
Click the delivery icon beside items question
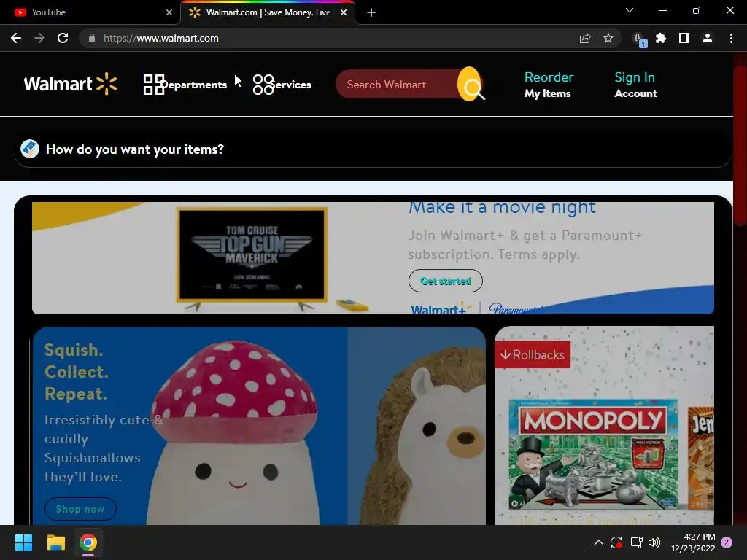29,149
